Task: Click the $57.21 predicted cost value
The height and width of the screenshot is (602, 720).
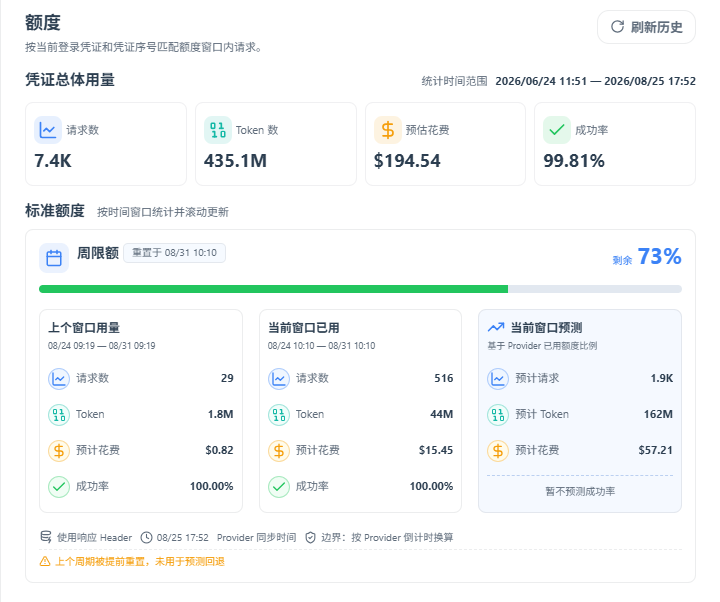Action: click(655, 450)
